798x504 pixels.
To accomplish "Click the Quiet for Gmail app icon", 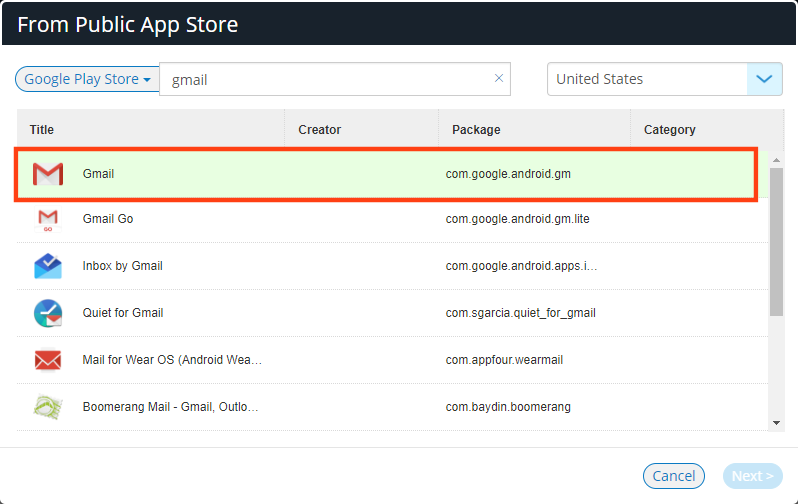I will (48, 313).
